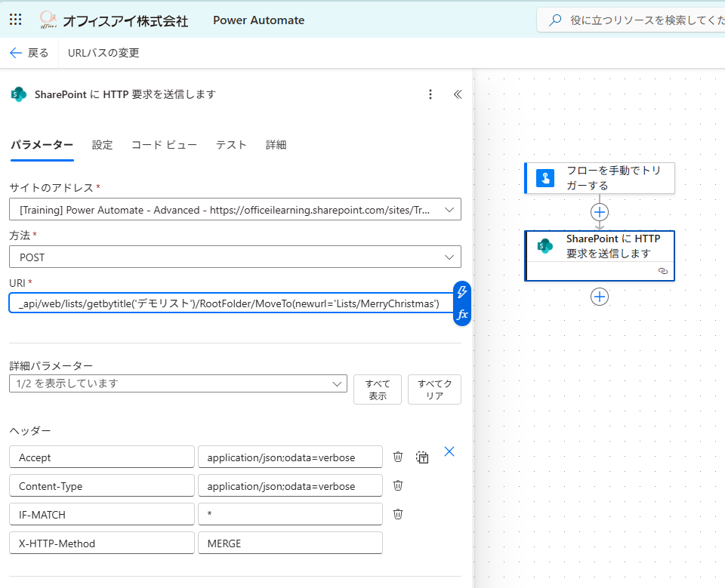Delete the Accept header row
725x588 pixels.
point(398,457)
